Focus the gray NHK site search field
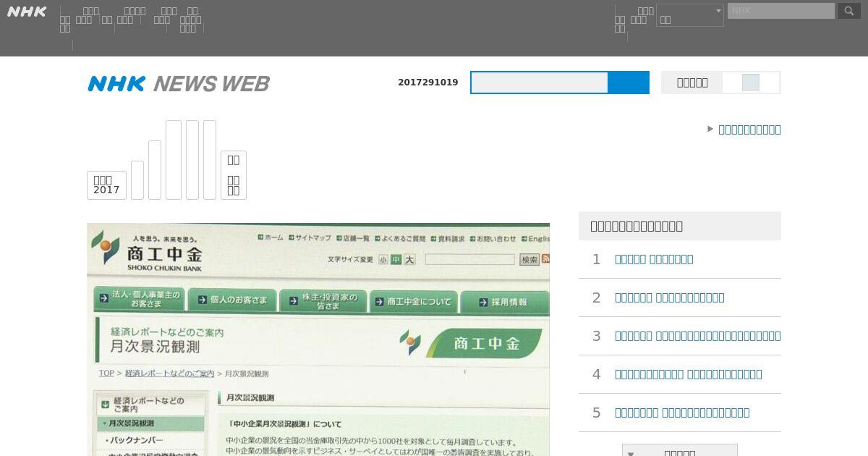868x456 pixels. [x=781, y=11]
